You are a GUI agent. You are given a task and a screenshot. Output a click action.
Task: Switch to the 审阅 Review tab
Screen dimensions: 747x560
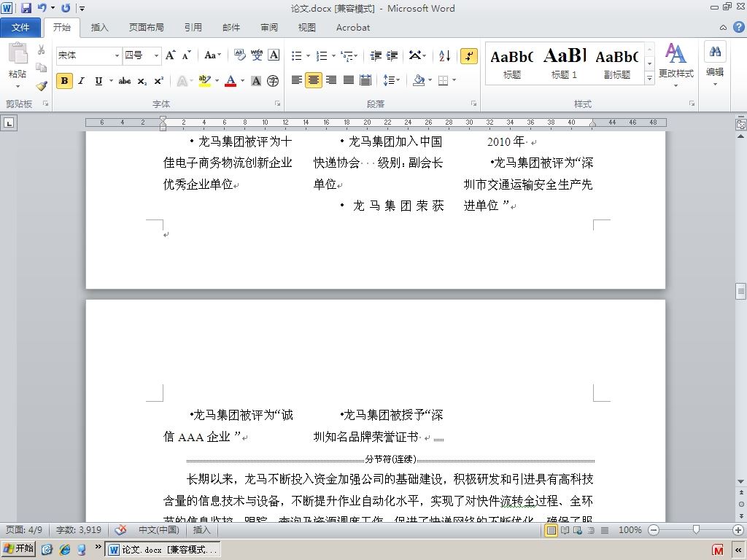[269, 27]
